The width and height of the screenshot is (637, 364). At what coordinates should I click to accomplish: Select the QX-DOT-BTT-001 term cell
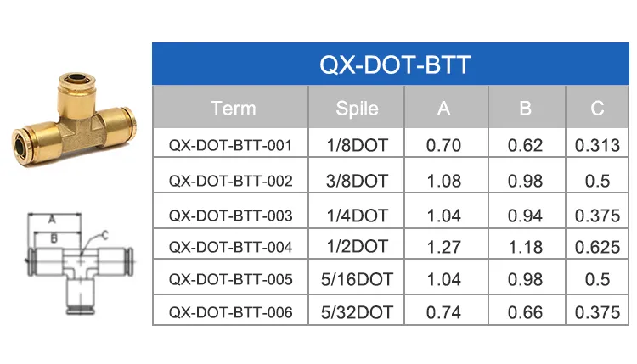[231, 145]
